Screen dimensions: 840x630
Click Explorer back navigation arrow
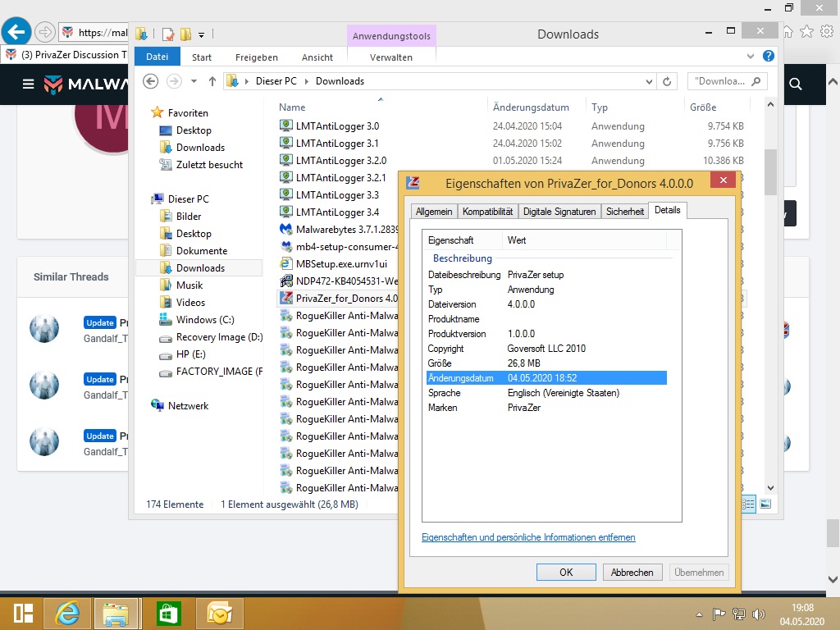coord(151,81)
